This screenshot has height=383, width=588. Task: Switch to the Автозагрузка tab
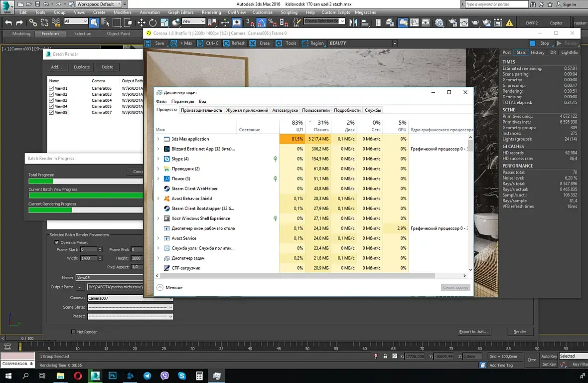click(285, 110)
